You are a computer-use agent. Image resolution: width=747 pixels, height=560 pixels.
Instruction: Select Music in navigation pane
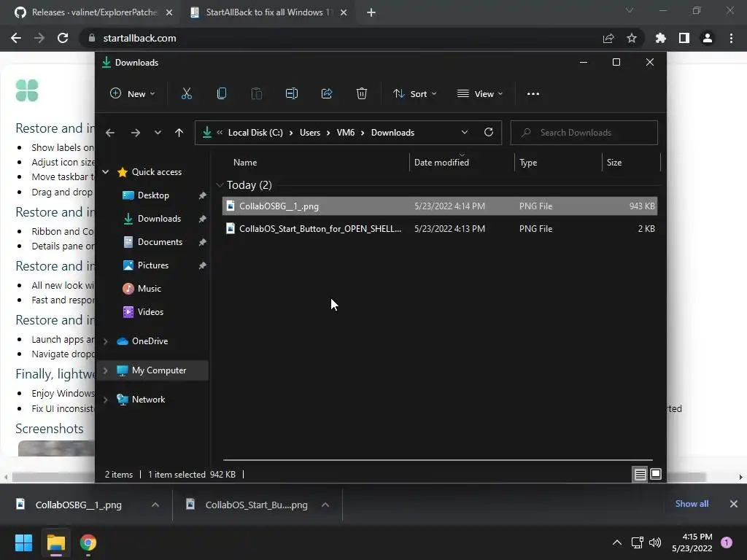(x=149, y=289)
